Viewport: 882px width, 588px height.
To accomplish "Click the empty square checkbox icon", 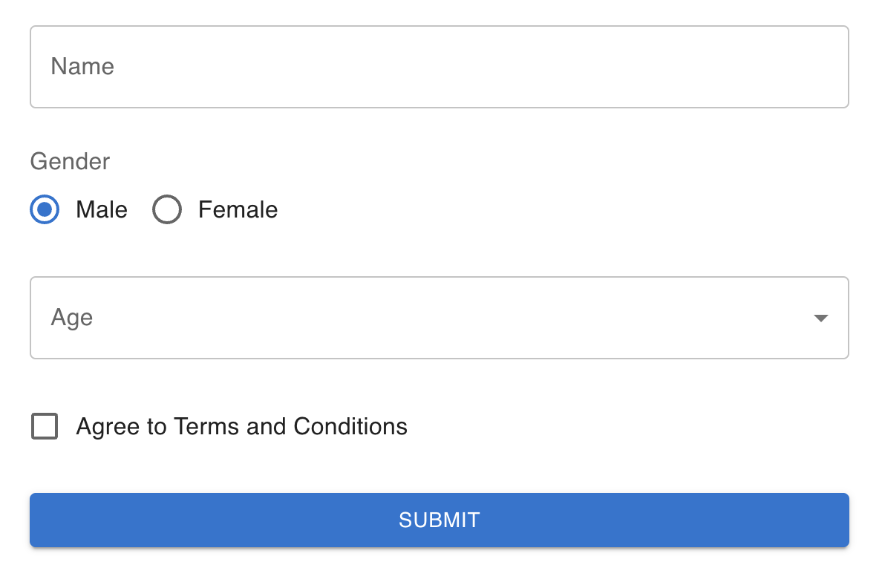I will [x=45, y=427].
